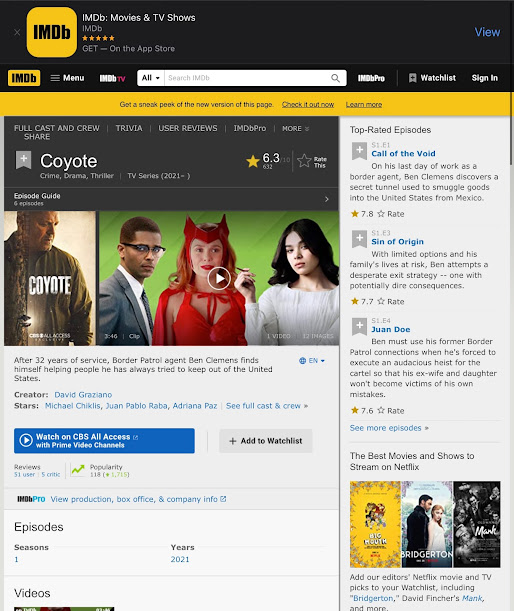Open the Coyote poster image

pos(50,278)
